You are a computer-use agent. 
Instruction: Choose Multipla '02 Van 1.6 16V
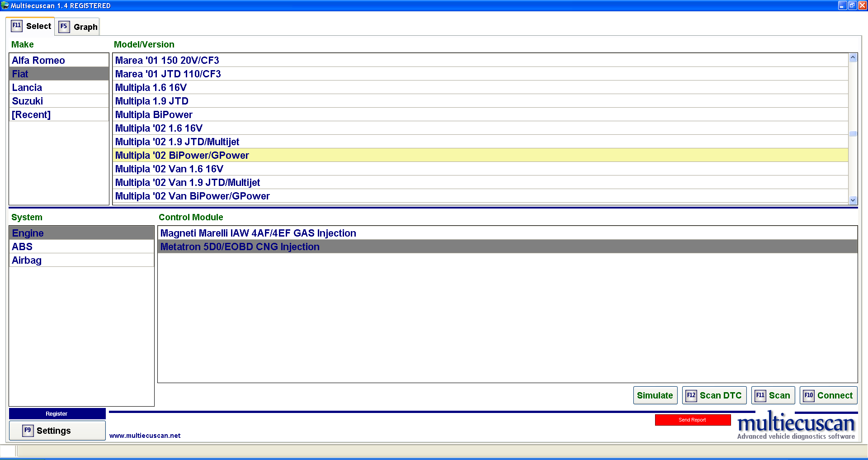[480, 169]
